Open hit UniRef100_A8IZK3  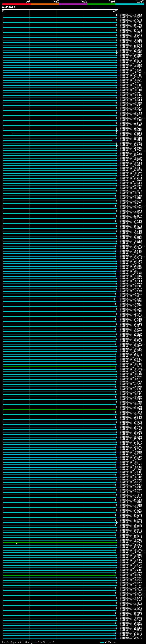pyautogui.click(x=131, y=15)
